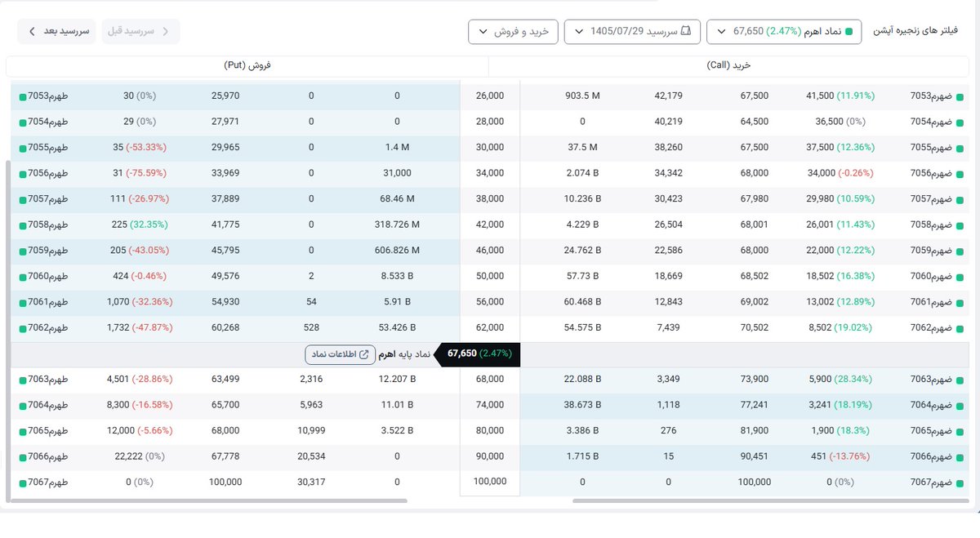980x538 pixels.
Task: Click the horizontal scrollbar under the Call table
Action: pyautogui.click(x=769, y=500)
